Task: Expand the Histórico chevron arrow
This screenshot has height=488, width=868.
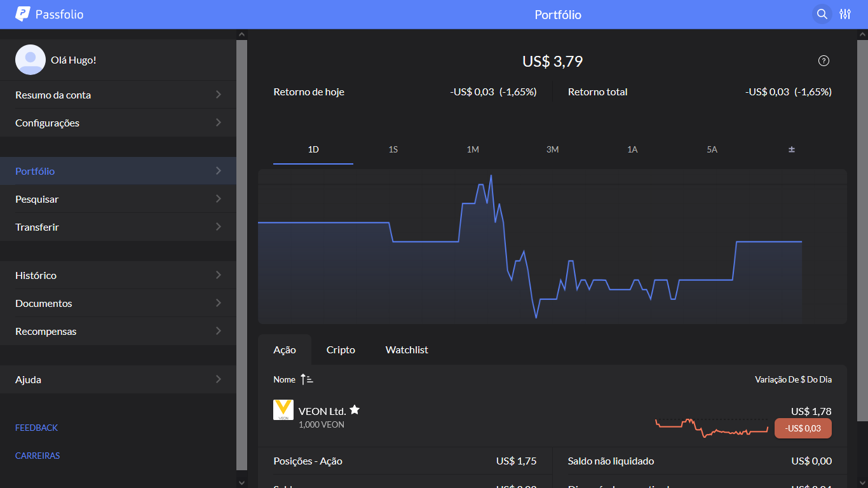Action: pyautogui.click(x=218, y=275)
